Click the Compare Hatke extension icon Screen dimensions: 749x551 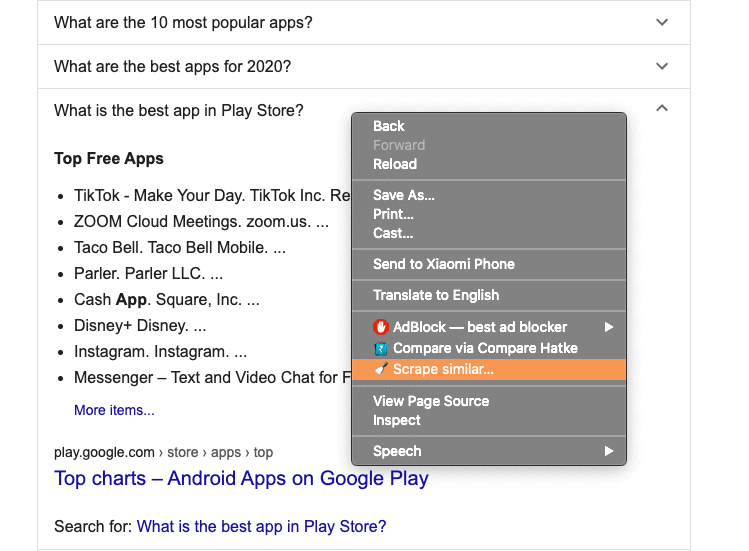381,348
